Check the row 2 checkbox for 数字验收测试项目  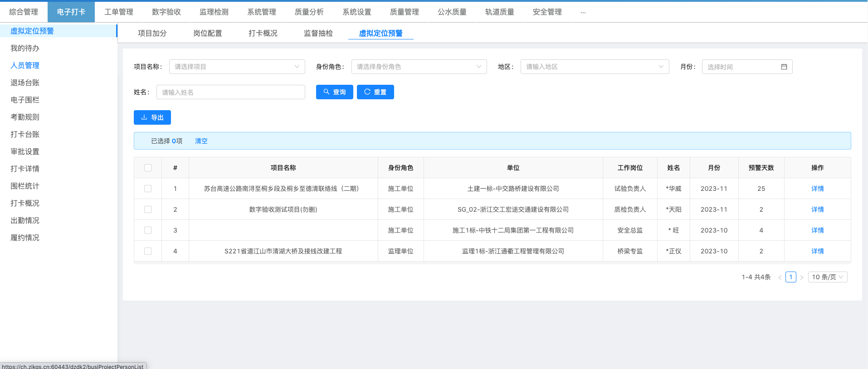pos(148,209)
